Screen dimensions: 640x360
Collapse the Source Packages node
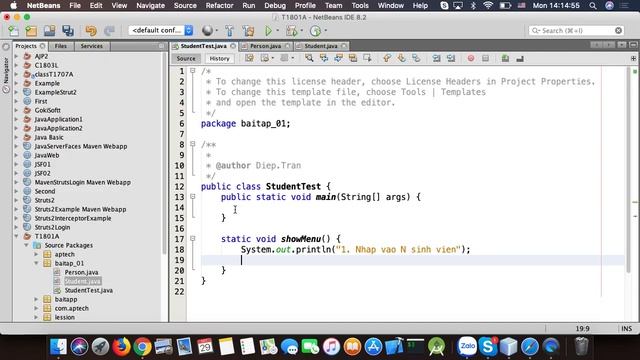click(x=27, y=245)
